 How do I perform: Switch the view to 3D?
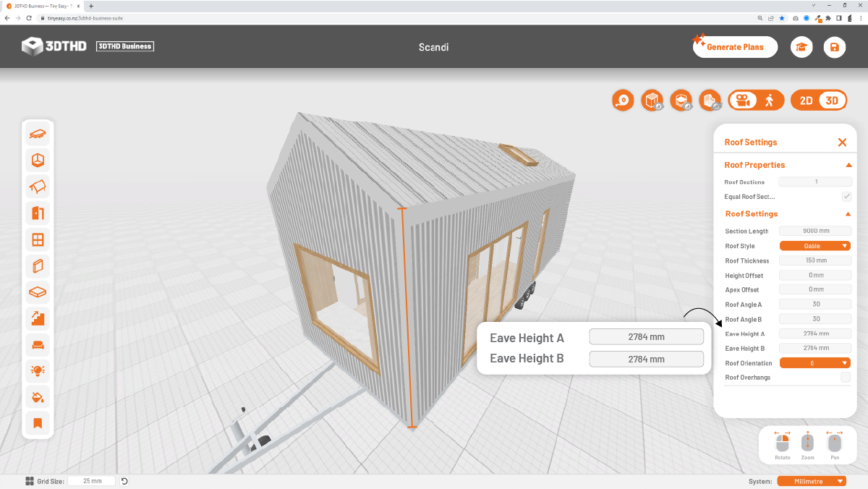(x=832, y=101)
